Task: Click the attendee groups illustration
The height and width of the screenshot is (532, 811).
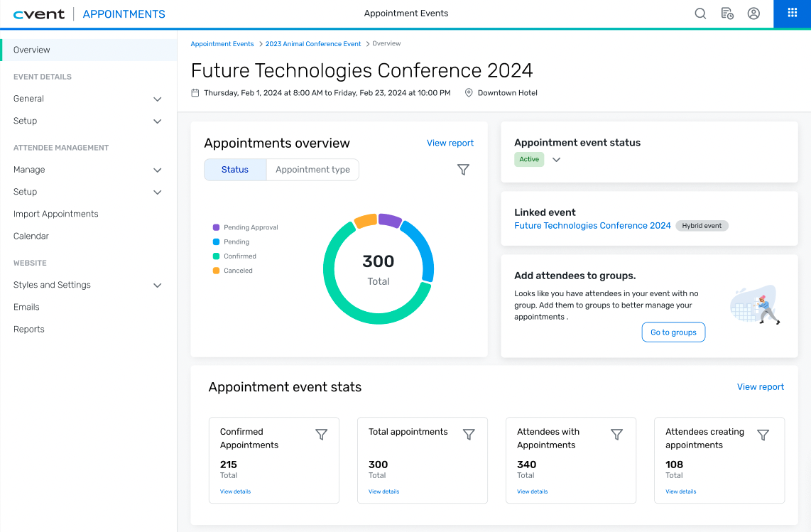Action: (755, 305)
